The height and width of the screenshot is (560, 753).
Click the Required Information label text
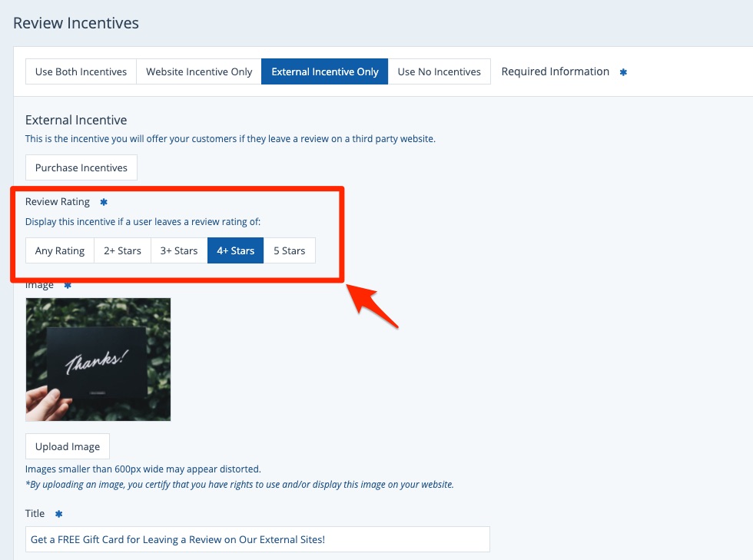tap(555, 71)
